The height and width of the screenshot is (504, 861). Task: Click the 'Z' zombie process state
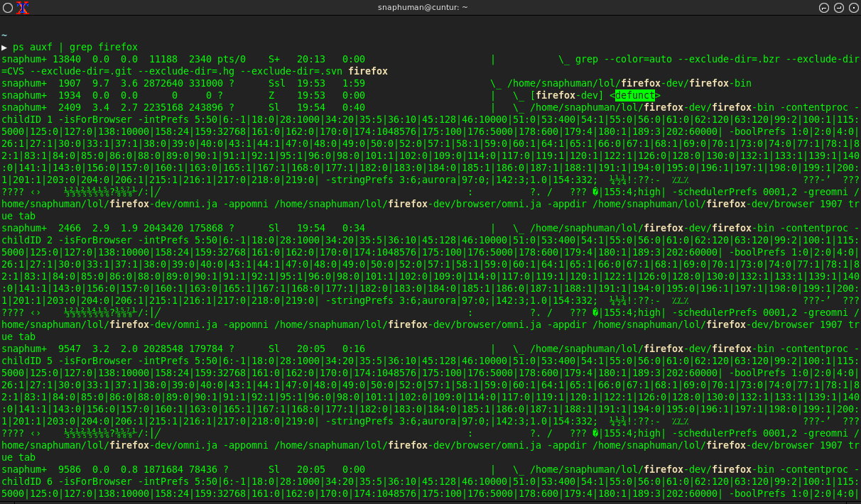[x=271, y=95]
